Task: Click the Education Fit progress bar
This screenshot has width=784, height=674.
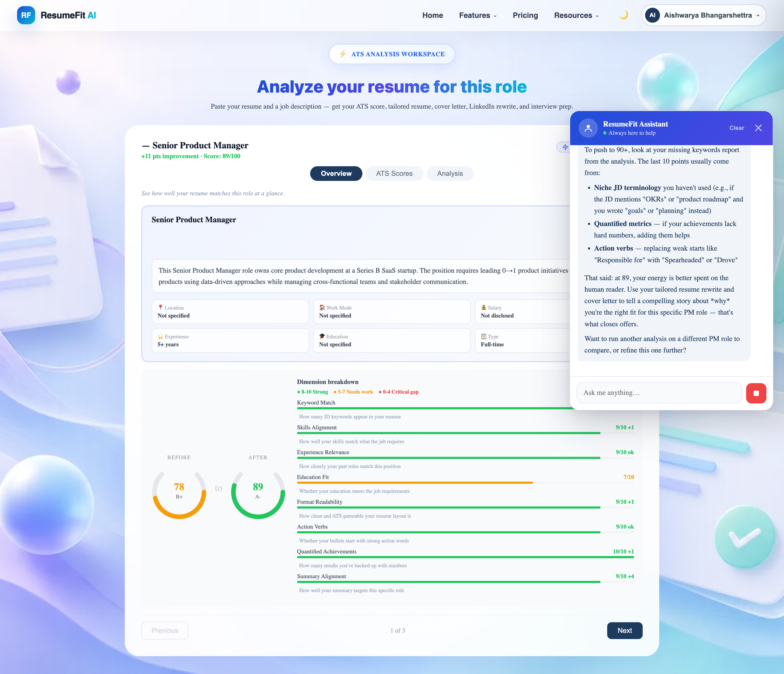Action: pos(465,483)
